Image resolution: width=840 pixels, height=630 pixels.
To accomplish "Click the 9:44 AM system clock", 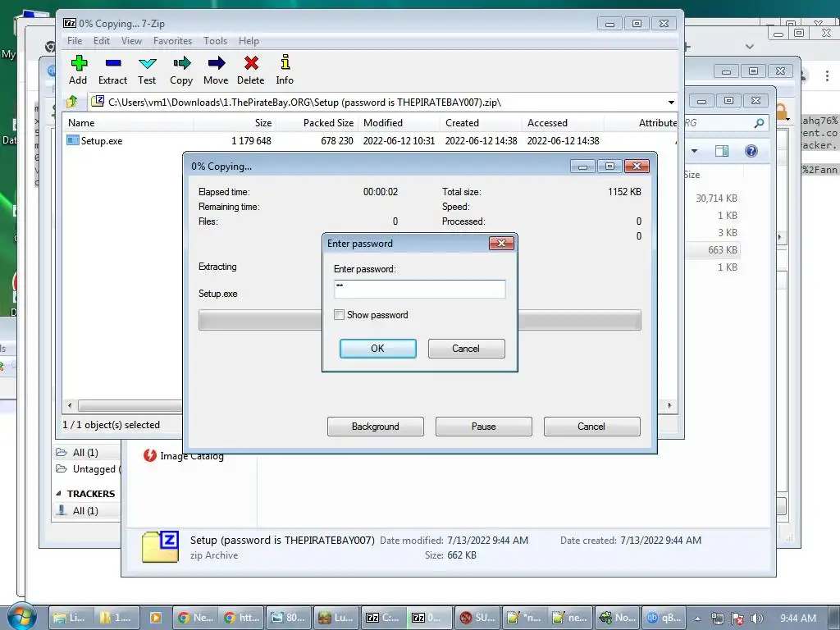I will click(797, 619).
